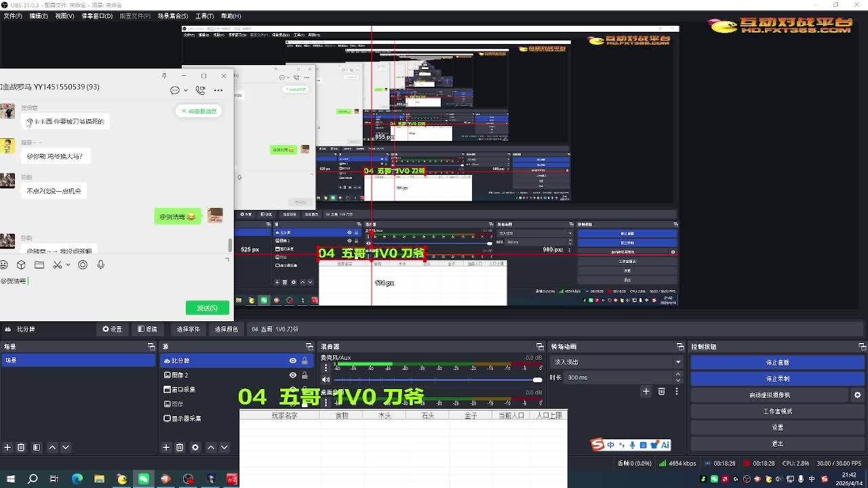Open the emoji picker in the WeChat chat
The width and height of the screenshot is (868, 488).
tap(4, 264)
